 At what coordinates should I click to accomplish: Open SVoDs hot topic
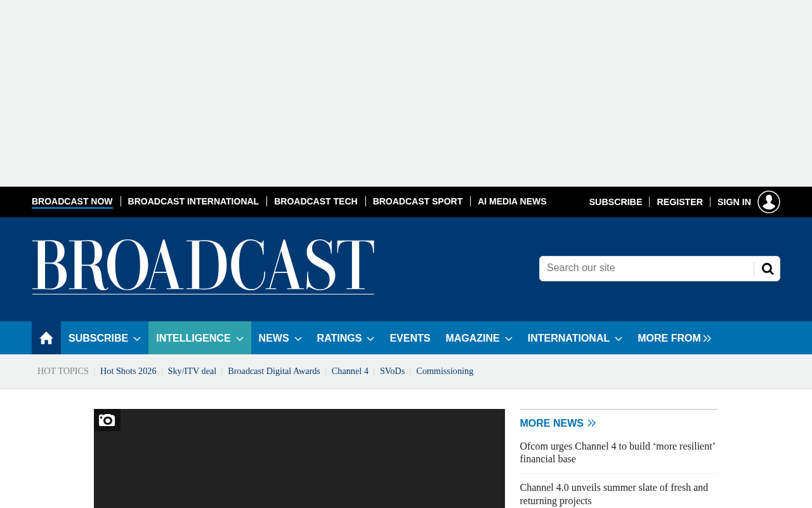click(x=392, y=371)
